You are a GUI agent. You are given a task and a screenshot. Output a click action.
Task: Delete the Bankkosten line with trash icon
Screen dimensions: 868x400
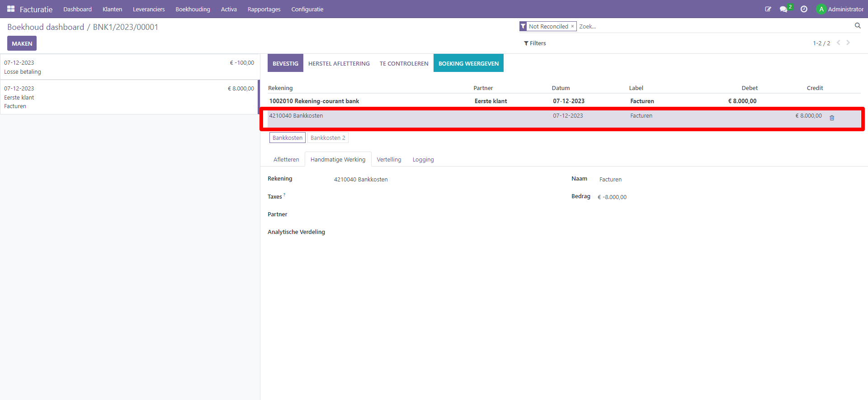click(832, 118)
